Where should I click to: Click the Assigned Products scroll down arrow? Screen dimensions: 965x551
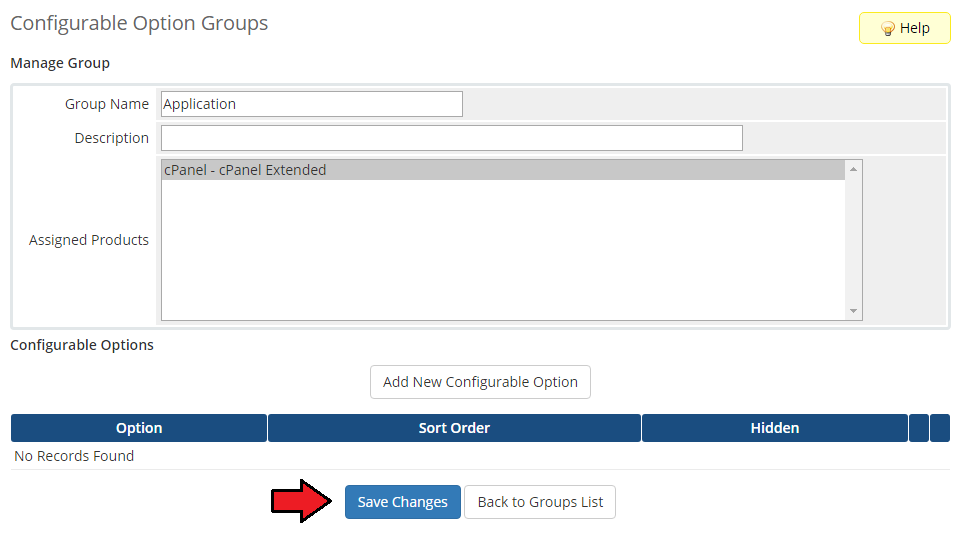click(853, 311)
